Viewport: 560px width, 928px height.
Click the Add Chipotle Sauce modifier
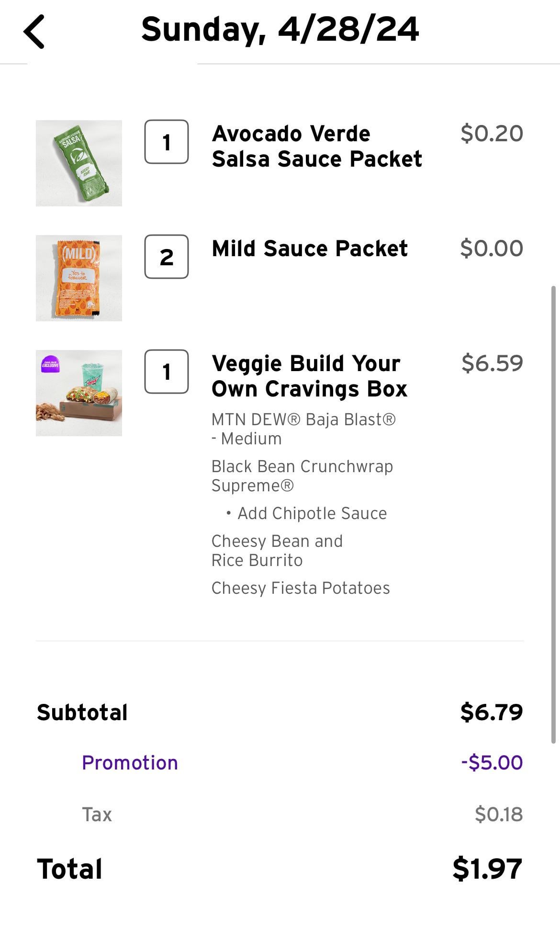tap(312, 513)
